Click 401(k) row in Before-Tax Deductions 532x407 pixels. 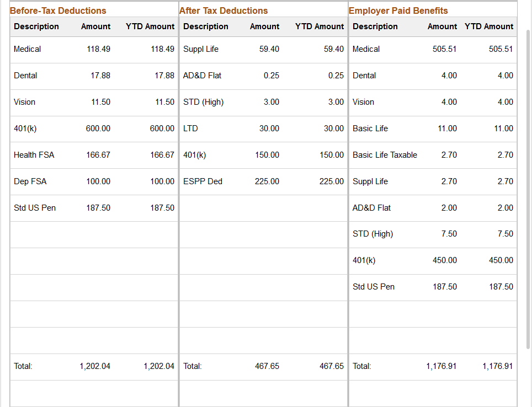94,128
